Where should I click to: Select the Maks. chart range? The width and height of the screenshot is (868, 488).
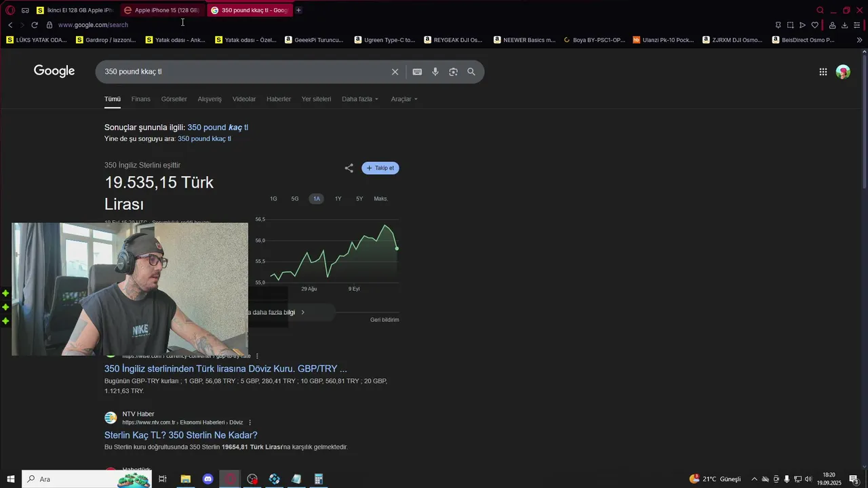click(x=381, y=199)
